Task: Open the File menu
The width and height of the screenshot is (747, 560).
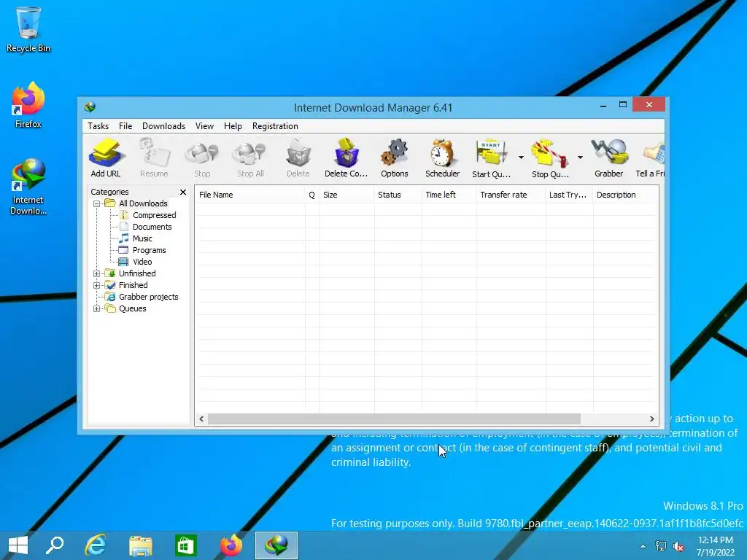Action: click(x=125, y=126)
